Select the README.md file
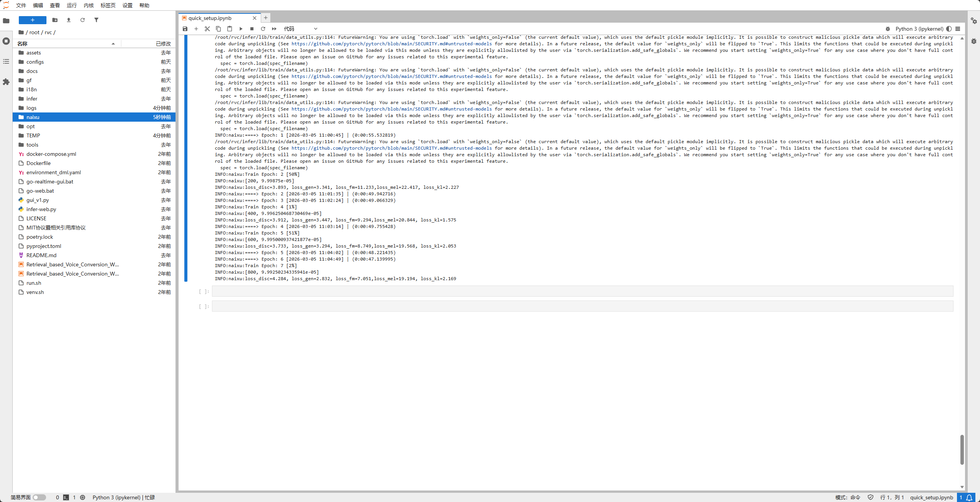Screen dimensions: 980x502 pos(94,255)
